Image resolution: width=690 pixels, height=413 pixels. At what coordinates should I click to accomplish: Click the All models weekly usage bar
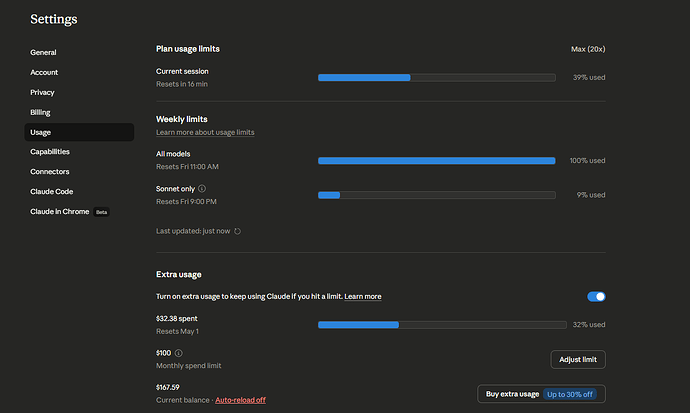[x=437, y=161]
